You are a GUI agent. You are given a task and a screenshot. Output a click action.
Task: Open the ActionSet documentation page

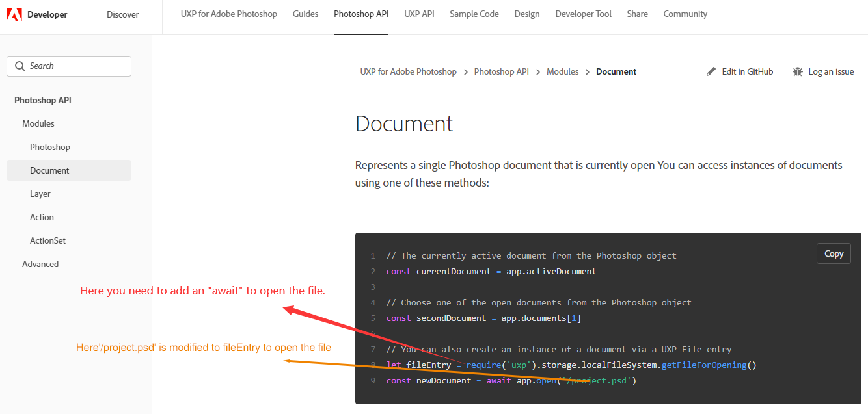tap(47, 240)
